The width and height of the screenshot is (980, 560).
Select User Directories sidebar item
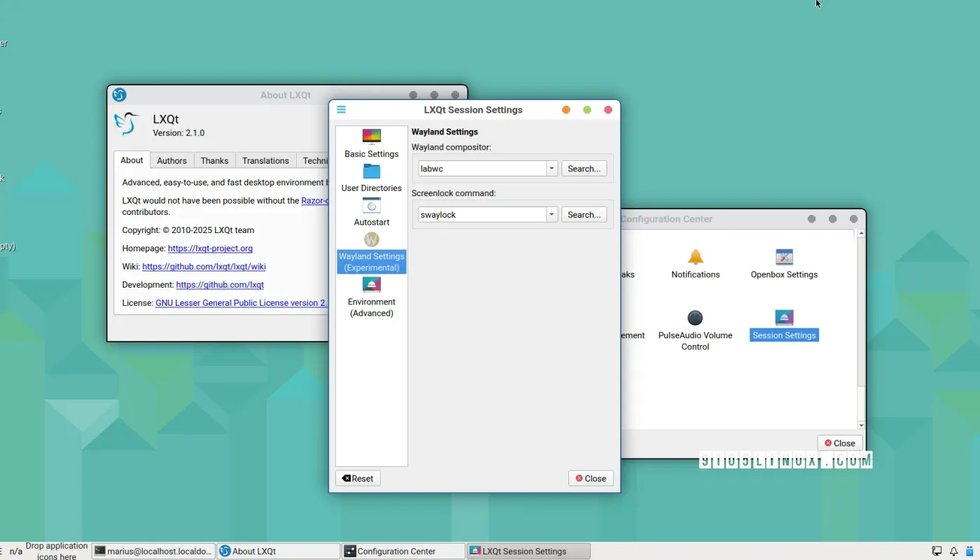372,178
